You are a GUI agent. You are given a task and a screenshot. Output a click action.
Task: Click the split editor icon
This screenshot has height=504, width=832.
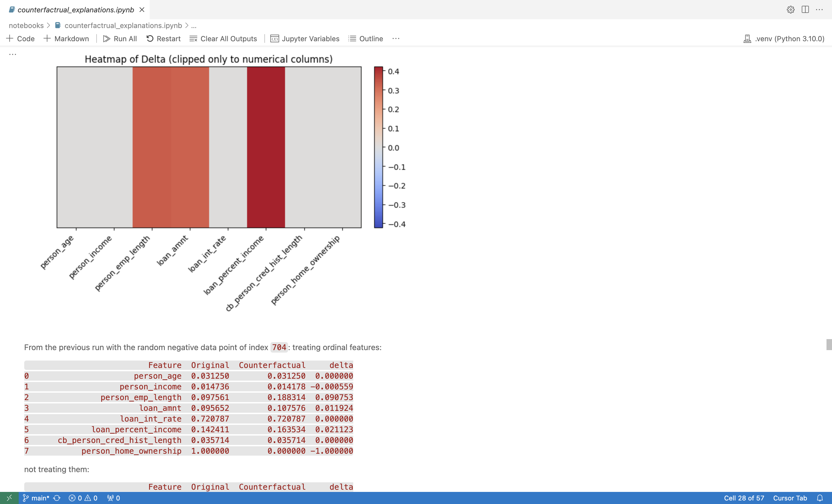click(805, 9)
